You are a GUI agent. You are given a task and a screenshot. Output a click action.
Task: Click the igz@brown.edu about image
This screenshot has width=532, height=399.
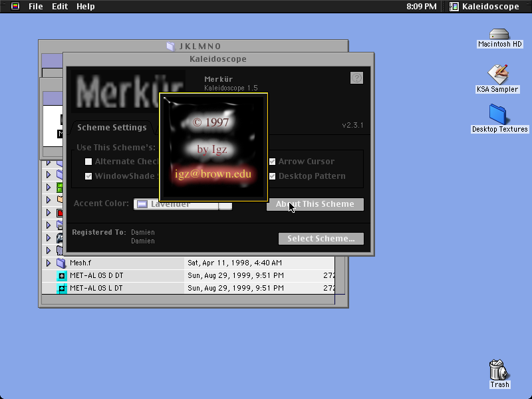point(213,147)
